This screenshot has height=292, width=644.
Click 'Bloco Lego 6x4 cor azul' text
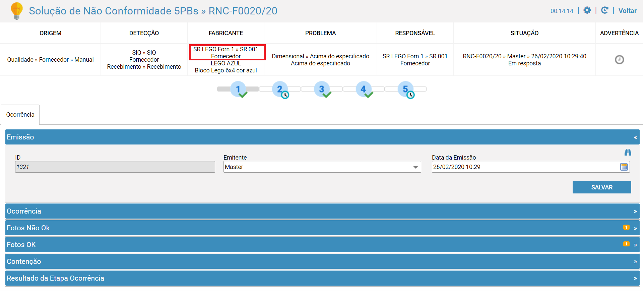(226, 70)
